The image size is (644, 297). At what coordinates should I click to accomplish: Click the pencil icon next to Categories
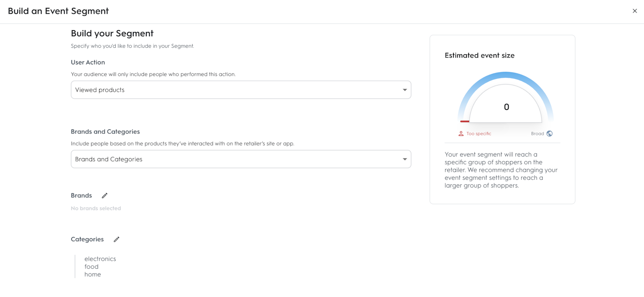click(116, 240)
